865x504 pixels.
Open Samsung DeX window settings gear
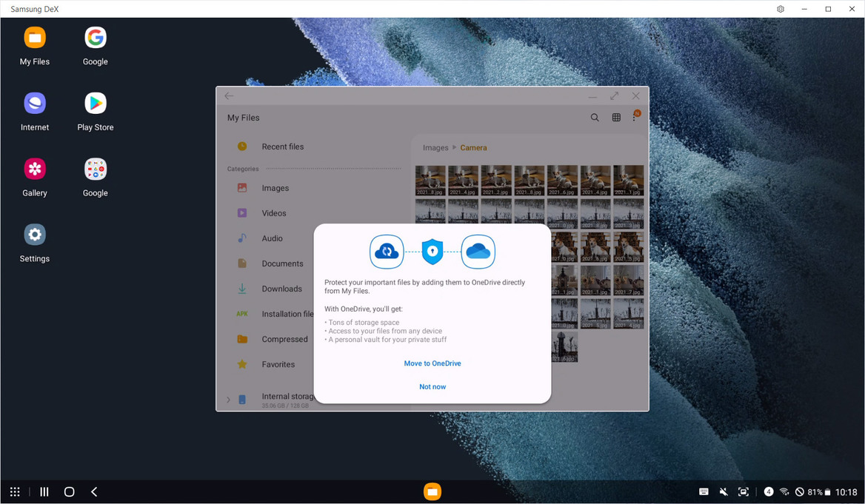point(781,9)
